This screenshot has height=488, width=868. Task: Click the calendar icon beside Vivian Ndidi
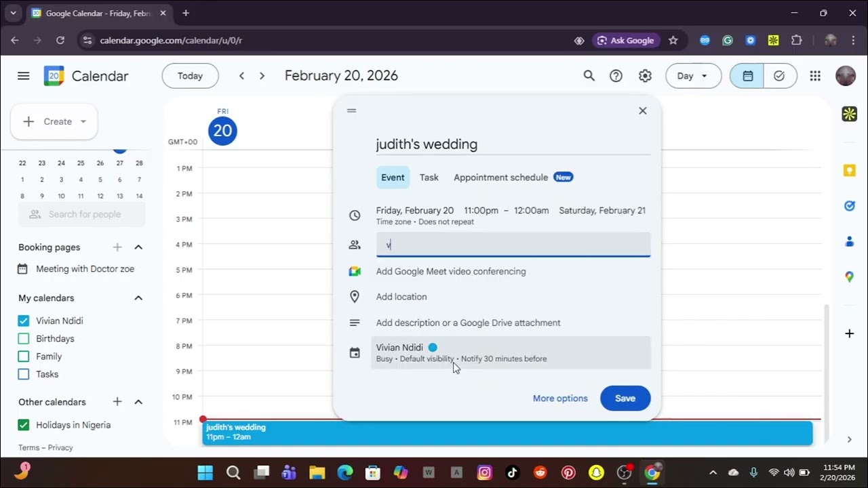[x=355, y=352]
